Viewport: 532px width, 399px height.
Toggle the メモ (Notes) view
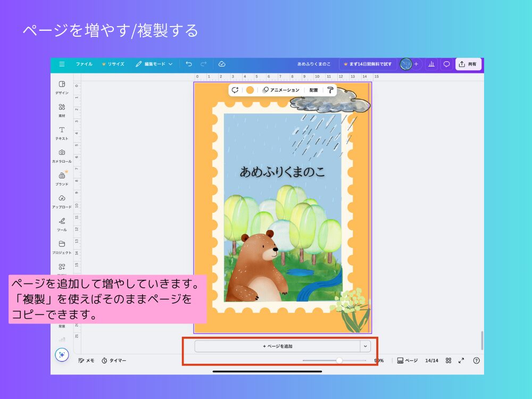[x=86, y=360]
